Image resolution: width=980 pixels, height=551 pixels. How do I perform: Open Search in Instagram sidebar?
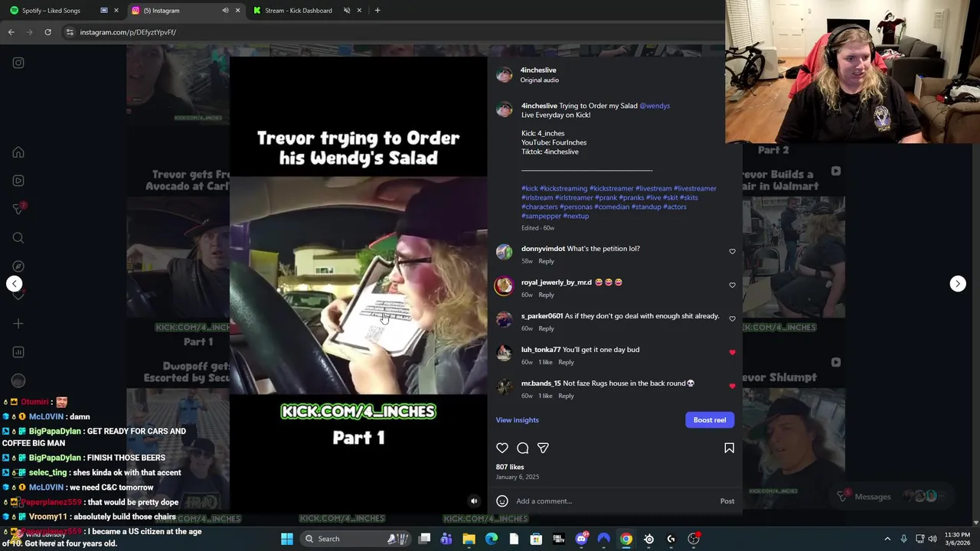tap(18, 238)
